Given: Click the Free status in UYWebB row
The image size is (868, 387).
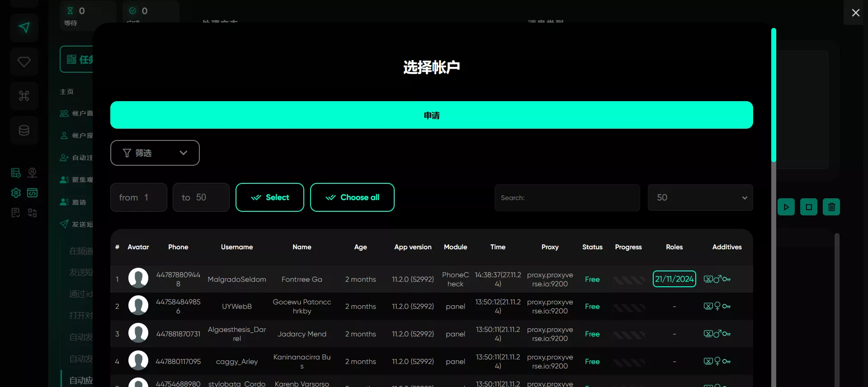Looking at the screenshot, I should (592, 307).
